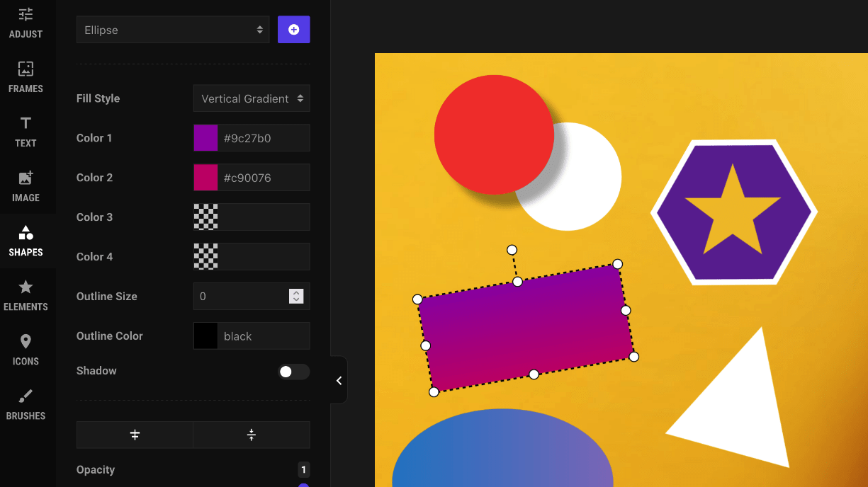Open the Shapes panel
868x487 pixels.
click(x=26, y=241)
